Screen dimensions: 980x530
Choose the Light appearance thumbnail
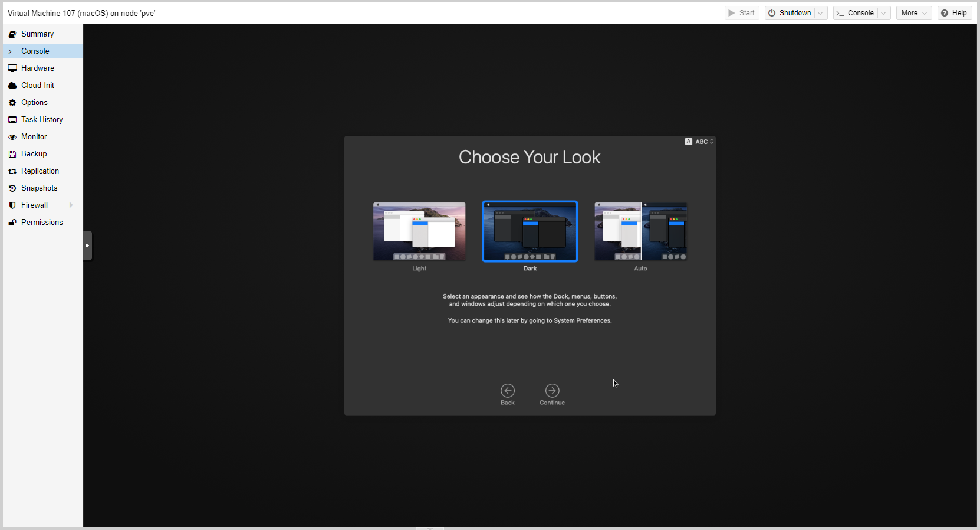coord(419,231)
